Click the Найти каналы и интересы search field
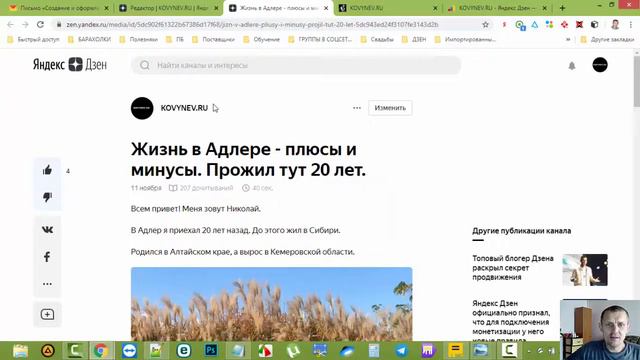The width and height of the screenshot is (640, 360). pos(296,65)
